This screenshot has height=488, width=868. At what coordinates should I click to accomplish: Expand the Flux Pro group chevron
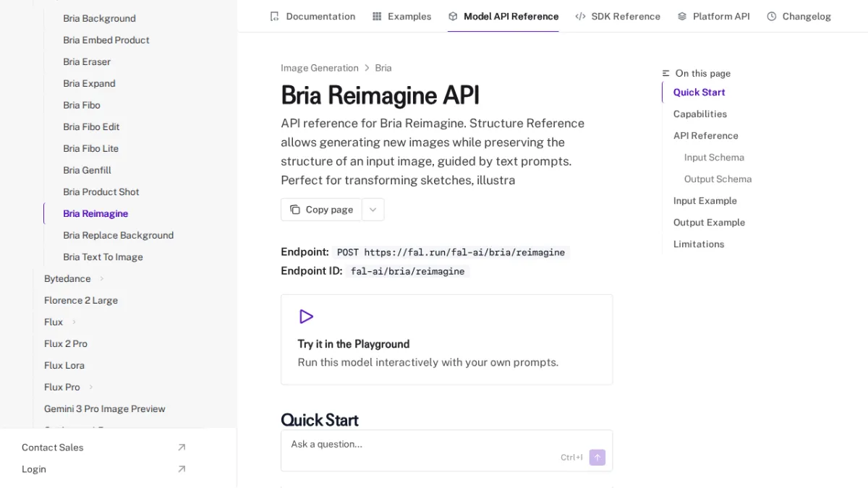click(x=91, y=387)
